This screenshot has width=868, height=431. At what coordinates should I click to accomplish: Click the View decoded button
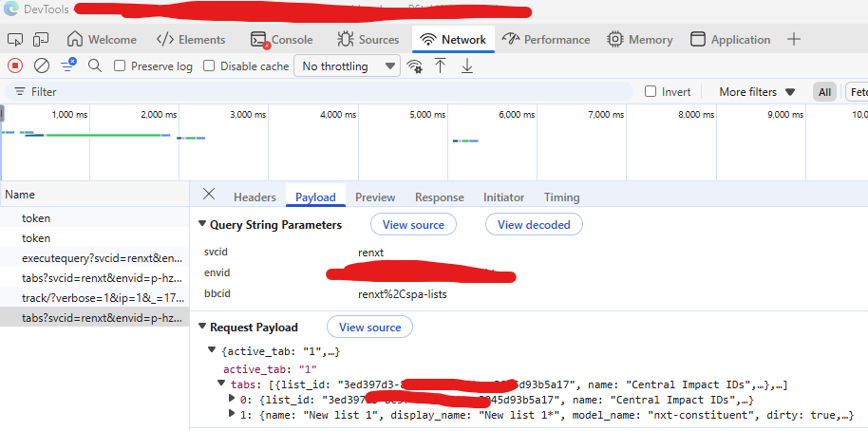coord(535,225)
